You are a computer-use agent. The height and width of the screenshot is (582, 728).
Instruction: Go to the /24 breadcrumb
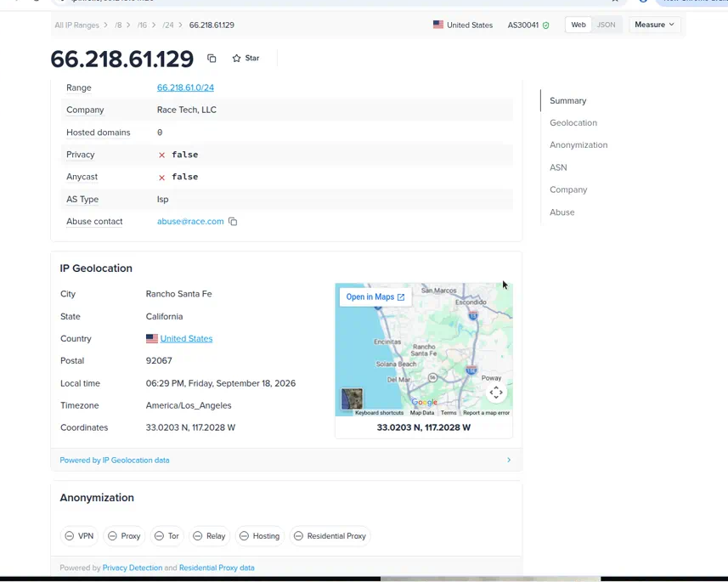pos(168,25)
